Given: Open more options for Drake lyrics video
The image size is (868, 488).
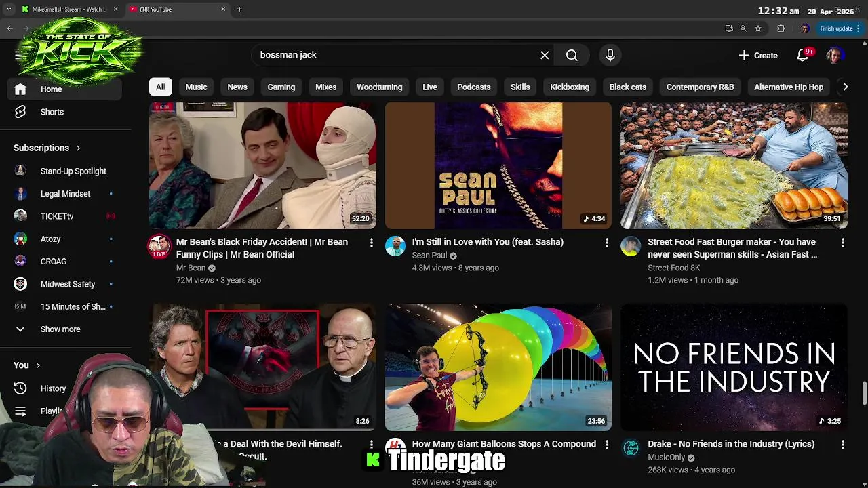Looking at the screenshot, I should click(x=843, y=445).
